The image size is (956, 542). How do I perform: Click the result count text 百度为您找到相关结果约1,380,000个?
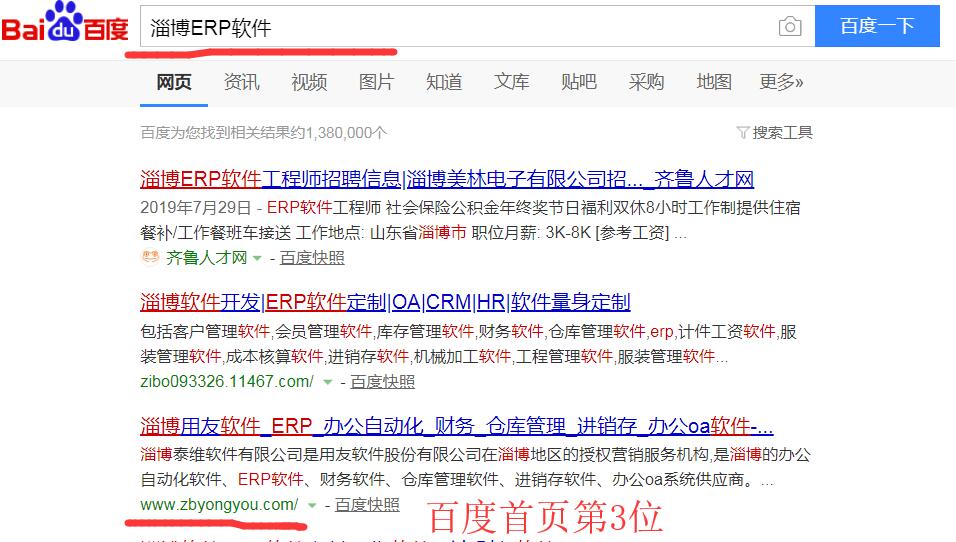click(x=263, y=132)
